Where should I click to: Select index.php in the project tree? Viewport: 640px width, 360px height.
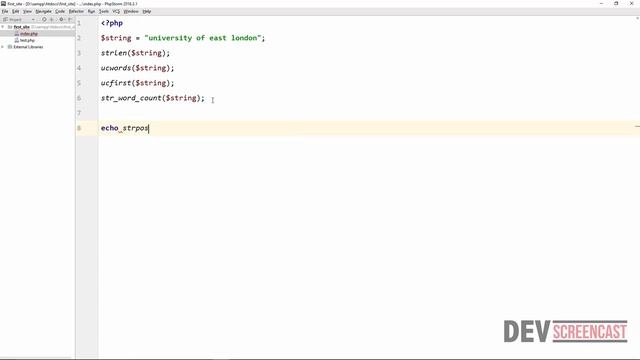click(x=29, y=34)
